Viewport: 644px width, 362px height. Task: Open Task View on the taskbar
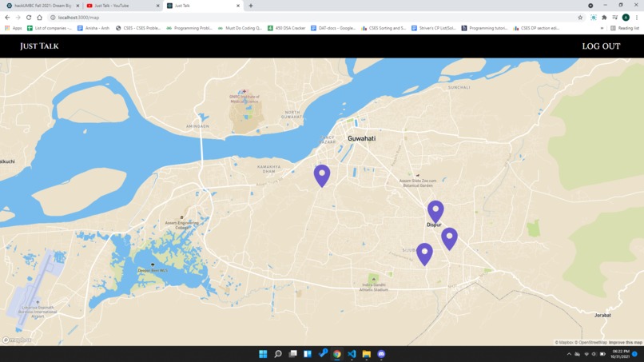coord(293,354)
